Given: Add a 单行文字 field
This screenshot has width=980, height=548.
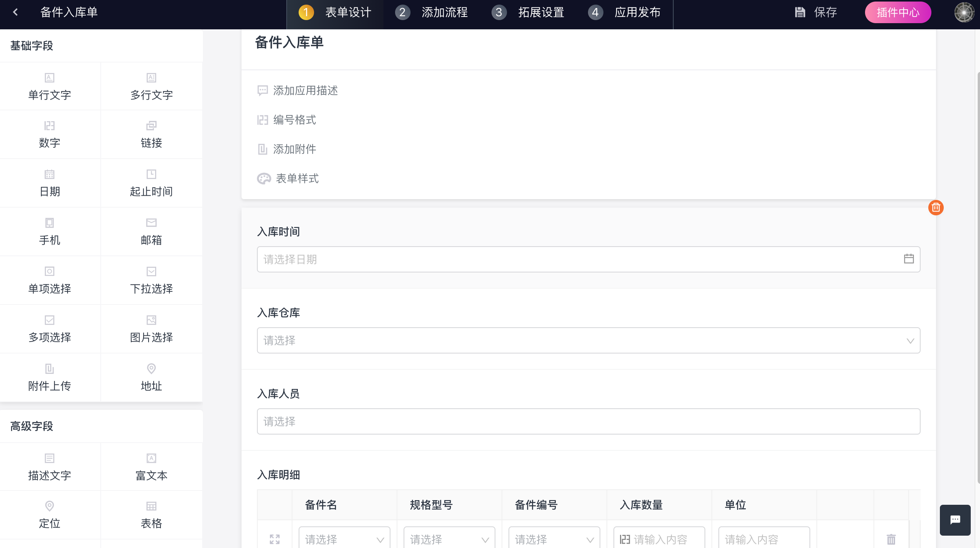Looking at the screenshot, I should tap(49, 86).
